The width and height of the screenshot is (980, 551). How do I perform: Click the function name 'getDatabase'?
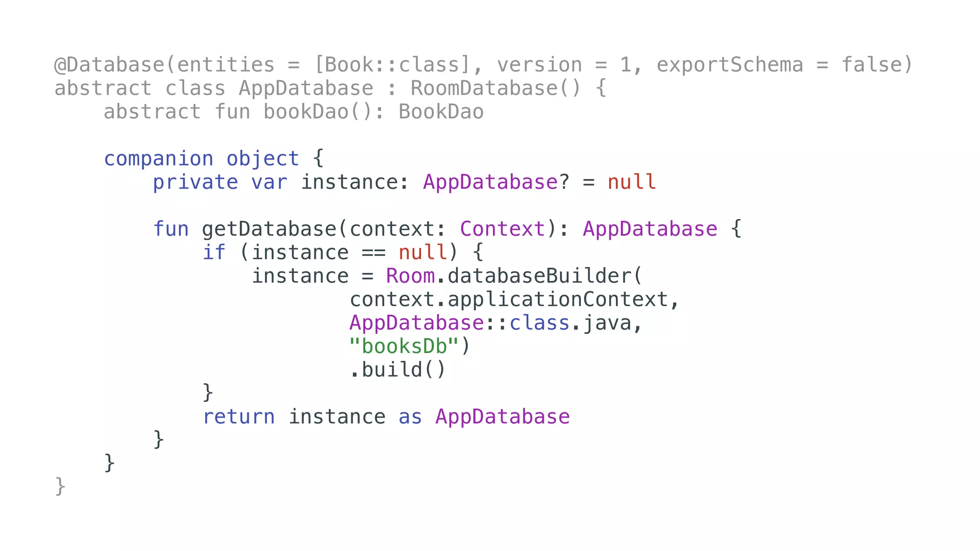pos(269,229)
